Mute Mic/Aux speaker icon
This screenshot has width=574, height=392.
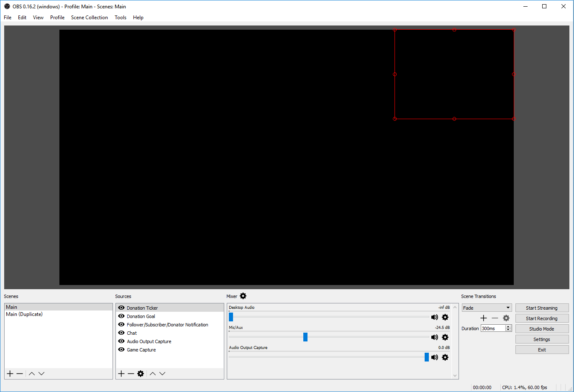pos(435,337)
